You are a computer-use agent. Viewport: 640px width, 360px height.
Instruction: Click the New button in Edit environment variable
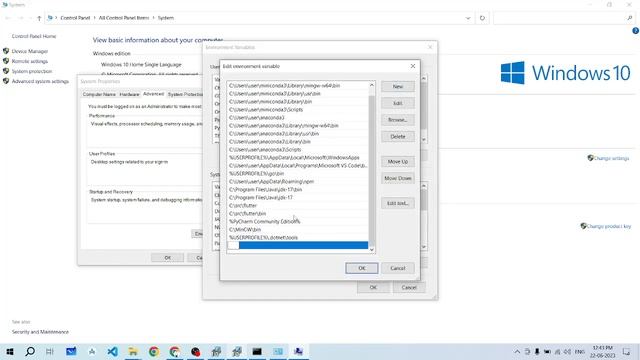(x=398, y=87)
